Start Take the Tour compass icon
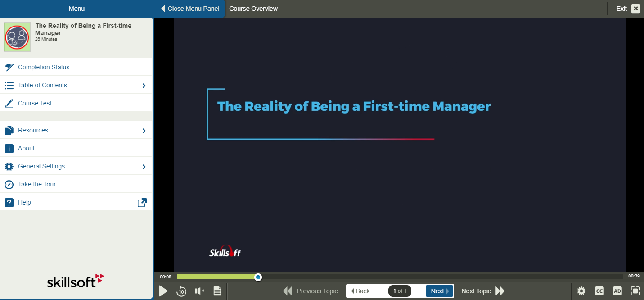 tap(9, 184)
